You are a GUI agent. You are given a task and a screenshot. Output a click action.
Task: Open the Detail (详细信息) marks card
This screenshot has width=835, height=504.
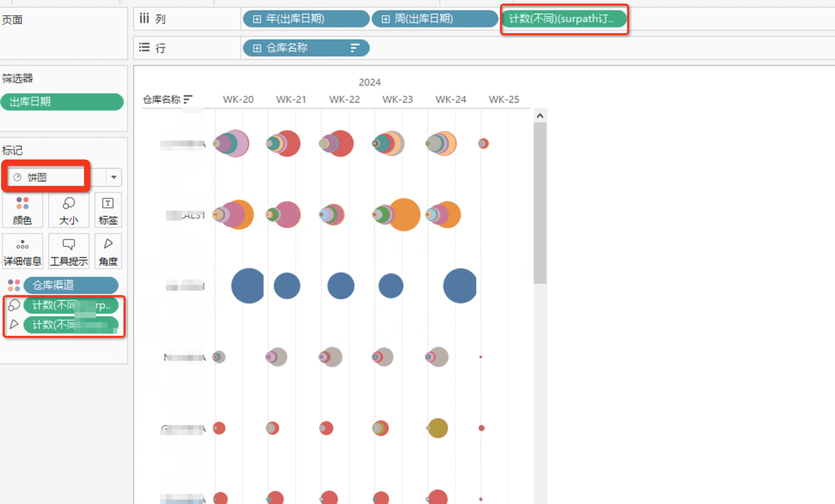point(22,252)
